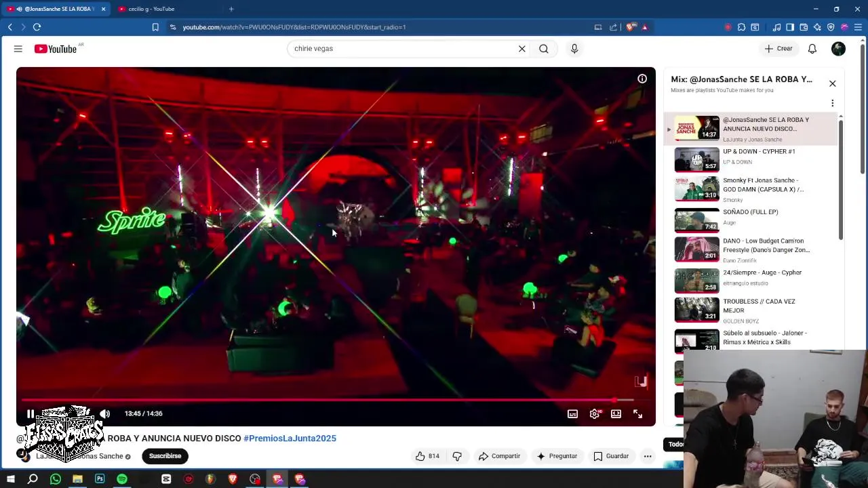
Task: Open Brave VPN shield icon
Action: click(x=831, y=27)
